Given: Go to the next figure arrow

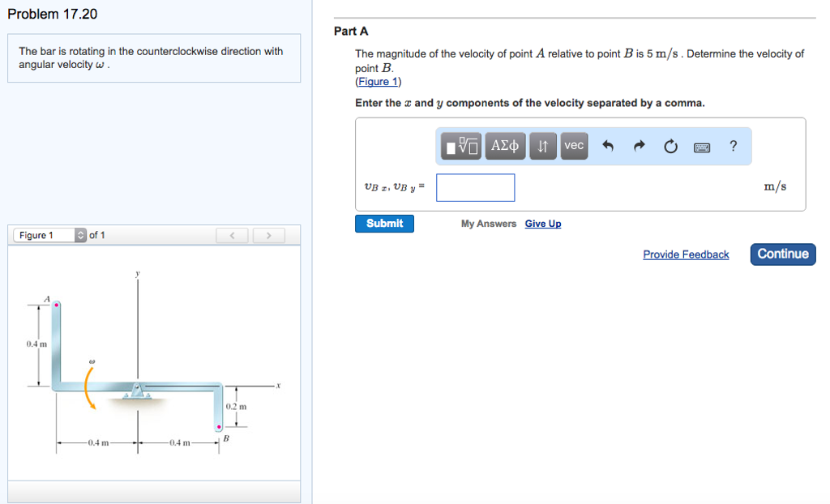Looking at the screenshot, I should (x=269, y=236).
